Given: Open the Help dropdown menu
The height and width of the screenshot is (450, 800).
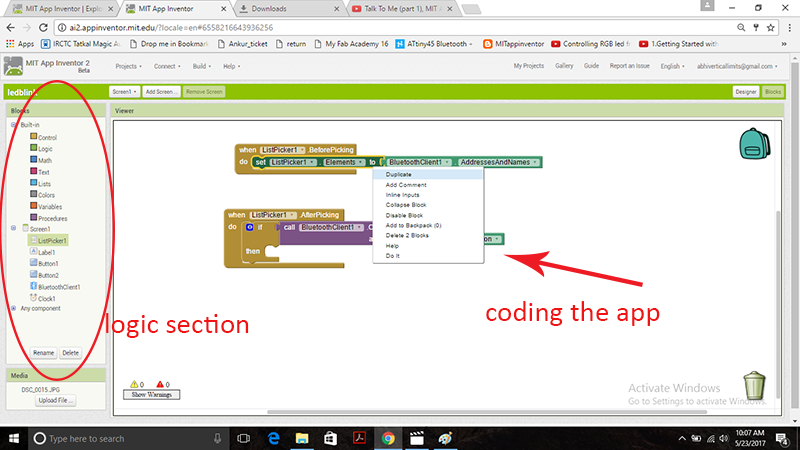Looking at the screenshot, I should point(232,66).
